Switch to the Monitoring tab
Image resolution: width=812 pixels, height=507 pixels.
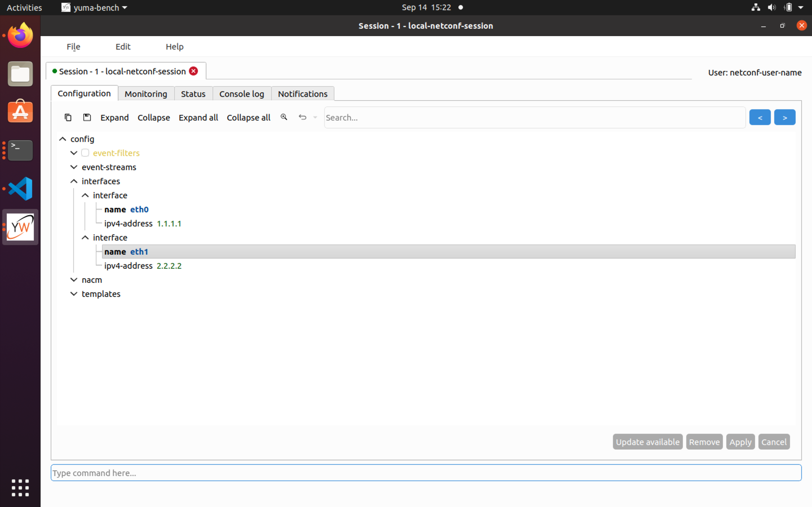point(146,94)
